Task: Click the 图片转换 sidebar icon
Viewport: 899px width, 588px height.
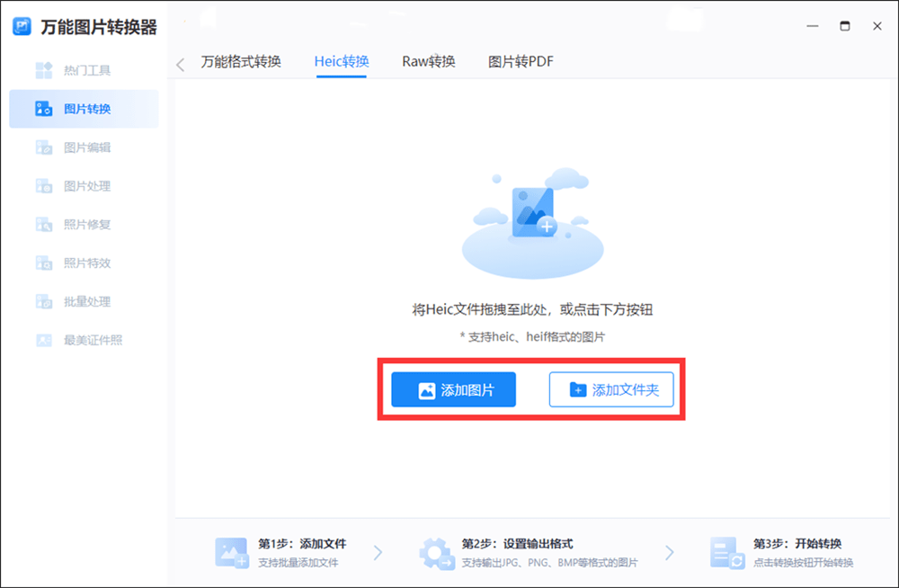Action: tap(44, 109)
